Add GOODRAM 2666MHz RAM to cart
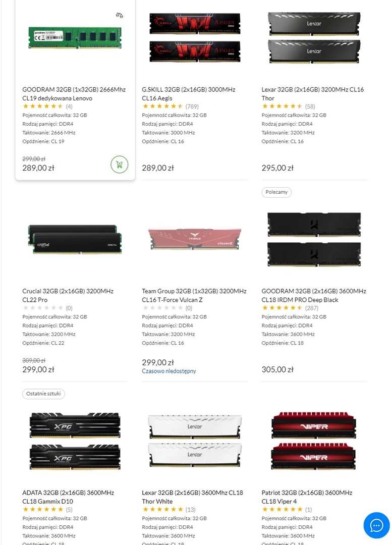 click(119, 164)
